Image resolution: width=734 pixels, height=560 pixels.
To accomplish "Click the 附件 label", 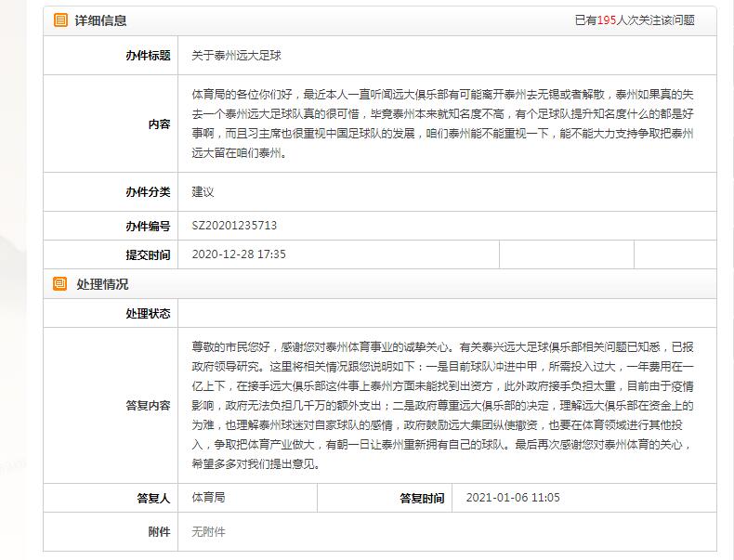I will (159, 532).
